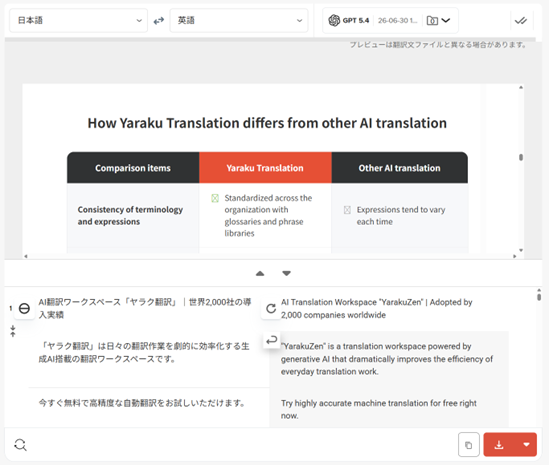Select source text 'AI翻訳ワークスペース「ヤラク翻訳」'

point(108,302)
